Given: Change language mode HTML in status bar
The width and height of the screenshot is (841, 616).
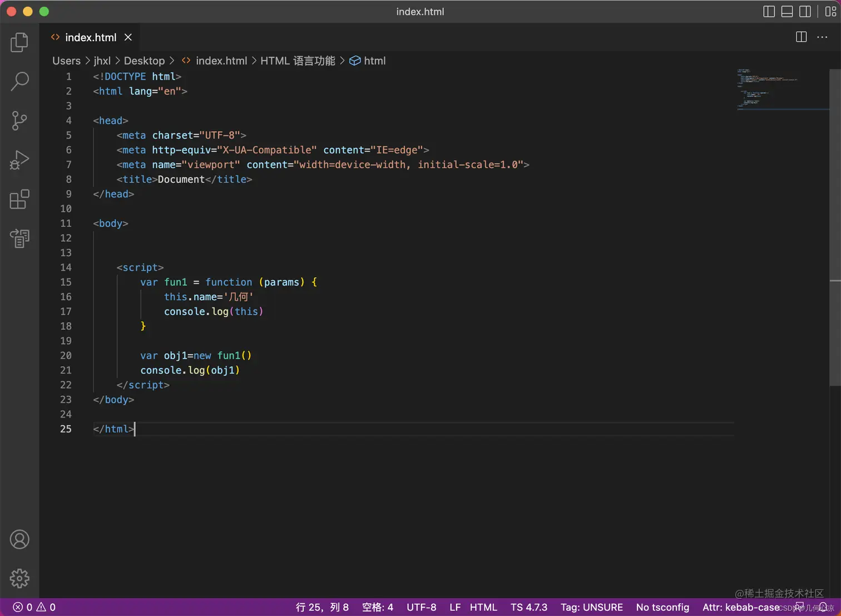Looking at the screenshot, I should tap(483, 607).
